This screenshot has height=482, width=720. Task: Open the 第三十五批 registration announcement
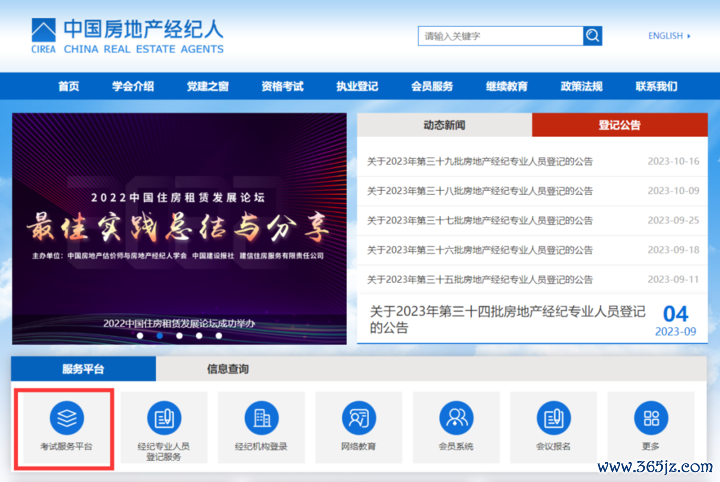tap(480, 280)
